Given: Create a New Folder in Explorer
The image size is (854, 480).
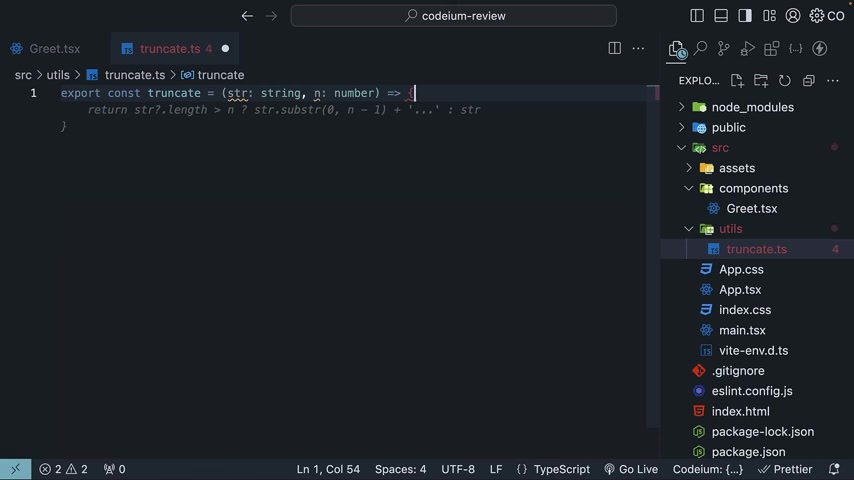Looking at the screenshot, I should (761, 81).
